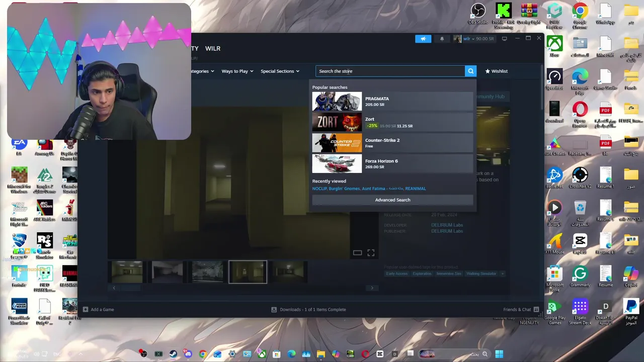Open Google Chrome desktop shortcut
This screenshot has height=362, width=644.
coord(580,15)
